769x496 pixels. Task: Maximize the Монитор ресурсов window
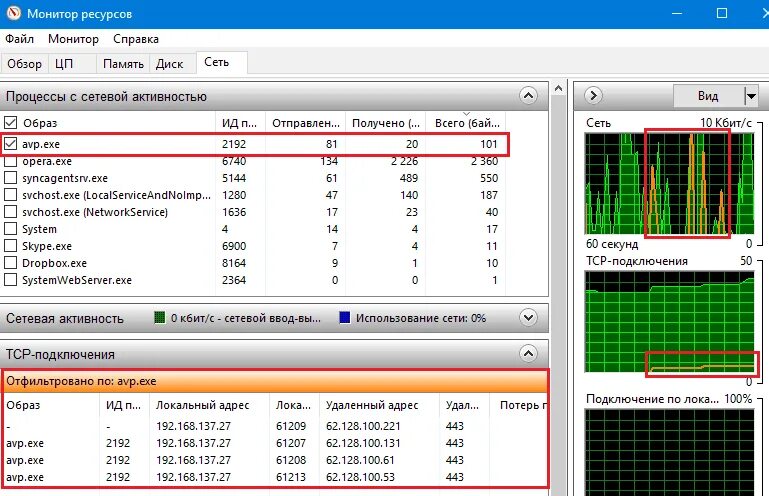(x=722, y=13)
